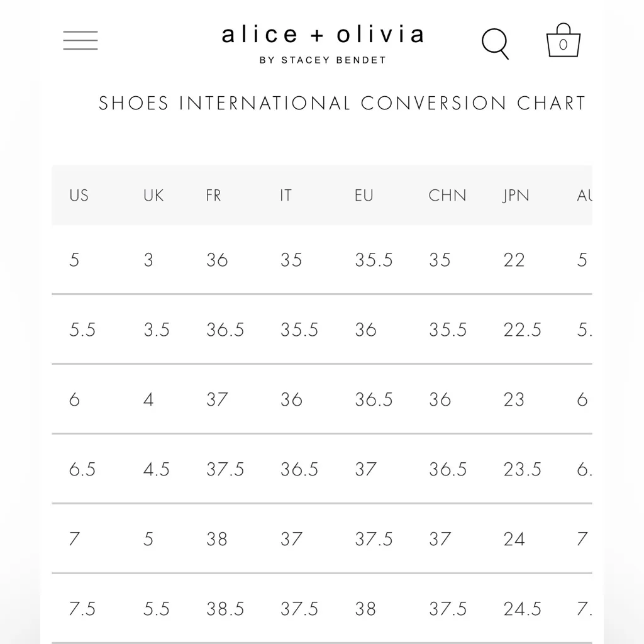
Task: Open the shopping bag cart
Action: pyautogui.click(x=563, y=42)
